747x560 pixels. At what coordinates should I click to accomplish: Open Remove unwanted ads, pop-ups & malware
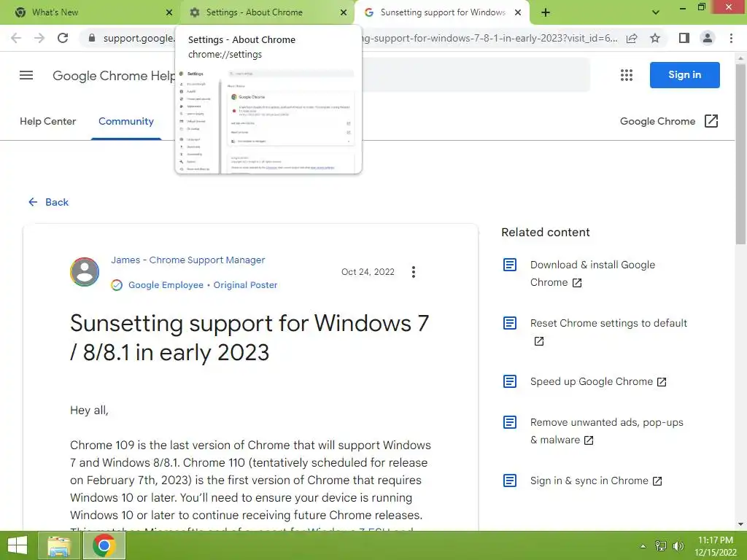(x=606, y=431)
